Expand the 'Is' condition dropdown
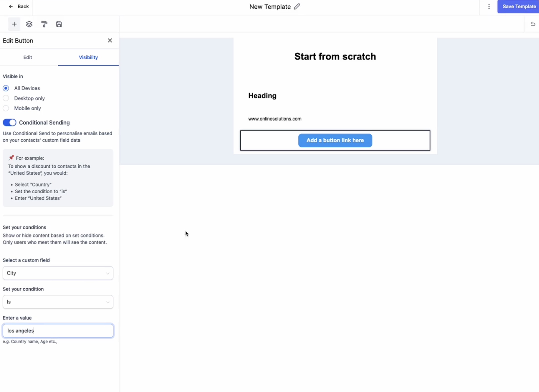 (58, 302)
